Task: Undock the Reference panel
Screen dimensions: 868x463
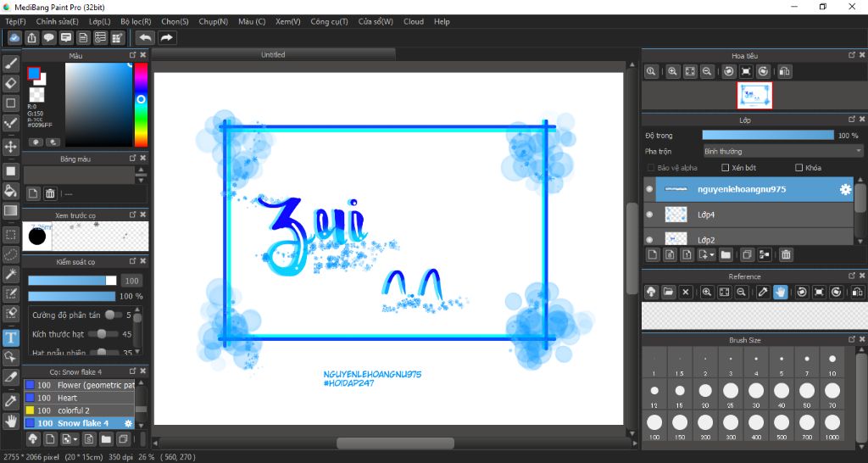Action: pos(852,276)
